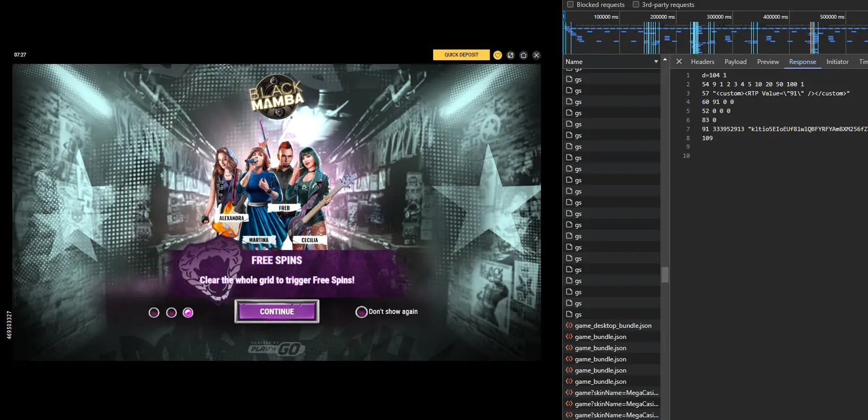This screenshot has height=420, width=868.
Task: Close the Black Mamba game with X icon
Action: (537, 55)
